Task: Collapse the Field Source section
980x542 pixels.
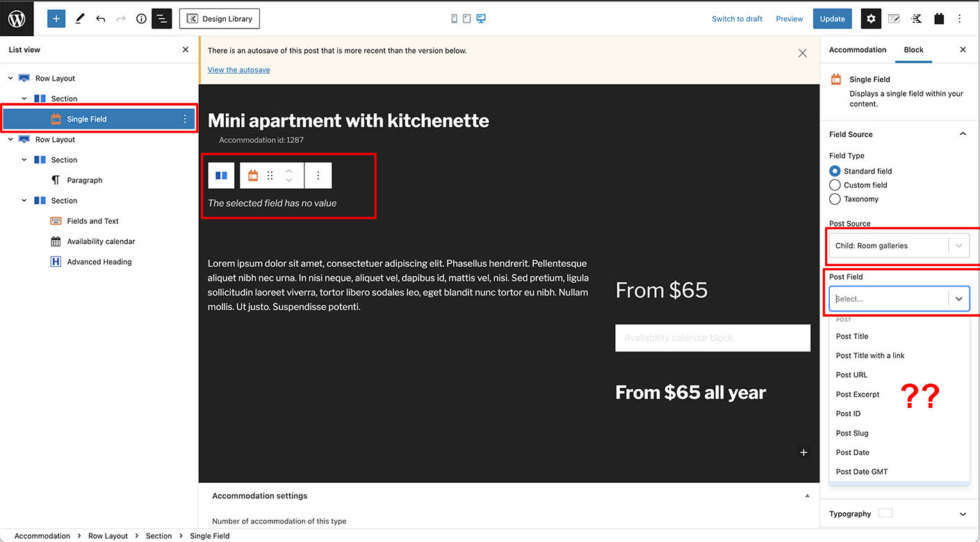Action: 963,134
